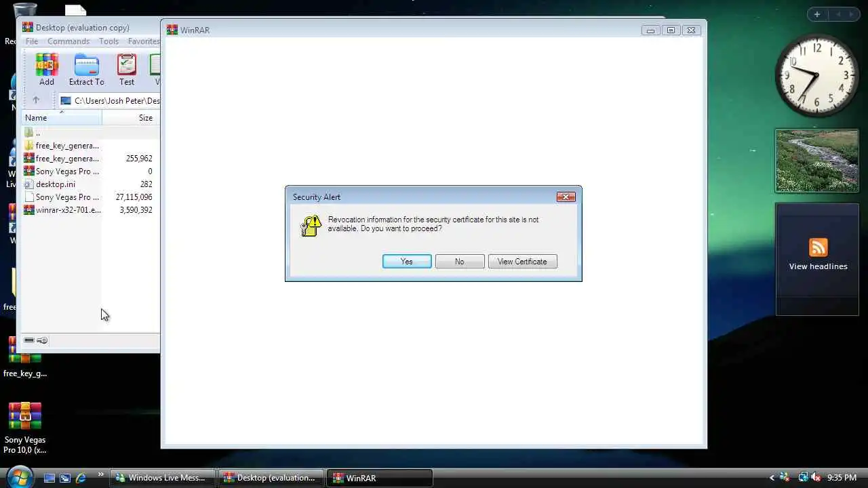Sort by the Size column header
The width and height of the screenshot is (868, 488).
click(x=131, y=118)
